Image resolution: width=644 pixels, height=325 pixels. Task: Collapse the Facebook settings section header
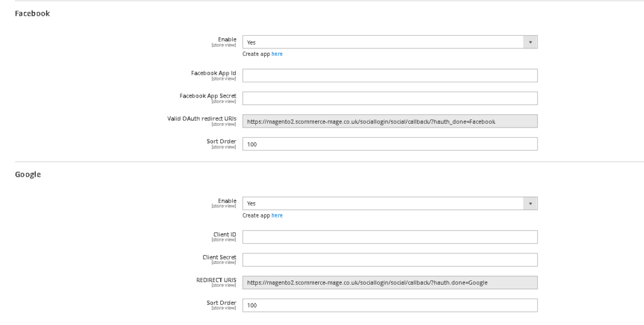click(32, 13)
